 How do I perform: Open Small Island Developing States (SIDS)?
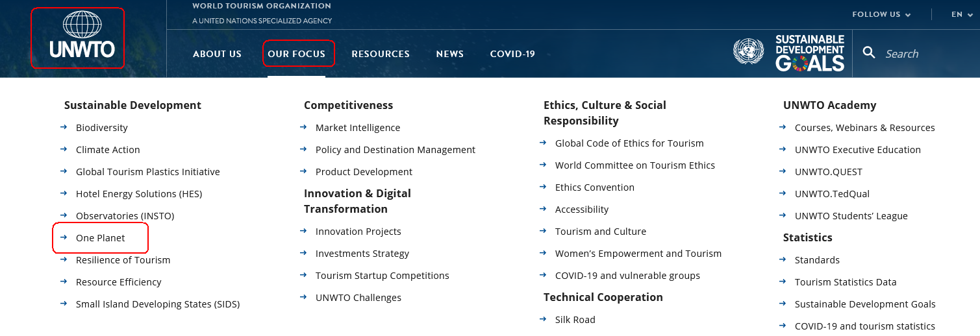[x=158, y=304]
